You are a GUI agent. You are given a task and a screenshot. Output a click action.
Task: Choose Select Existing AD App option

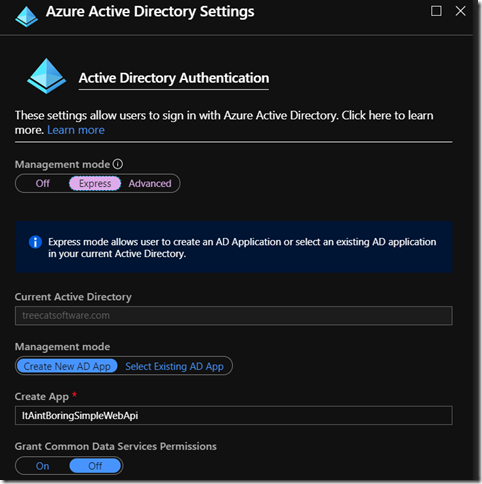pyautogui.click(x=174, y=366)
